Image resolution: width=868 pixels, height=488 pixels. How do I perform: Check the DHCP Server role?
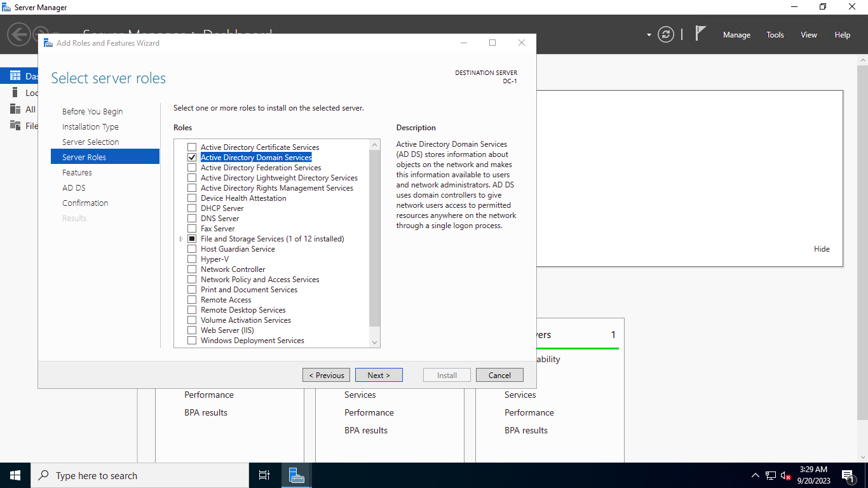coord(192,208)
